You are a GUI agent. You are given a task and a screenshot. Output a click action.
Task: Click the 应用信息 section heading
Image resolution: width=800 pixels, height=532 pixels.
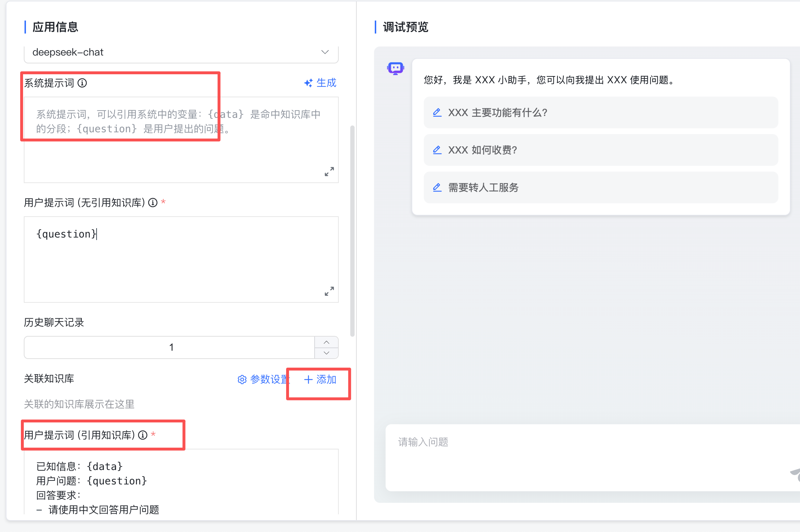(x=55, y=27)
